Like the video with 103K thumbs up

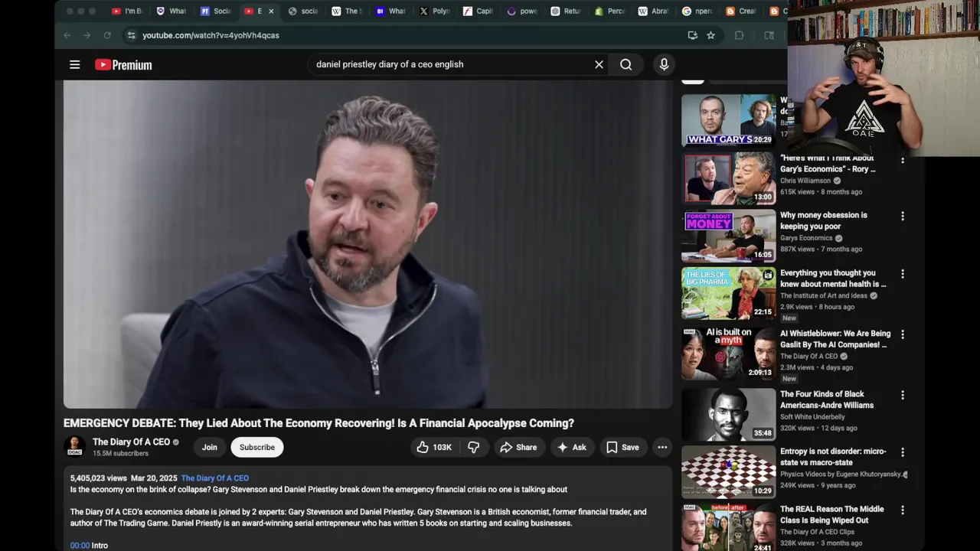(x=433, y=447)
